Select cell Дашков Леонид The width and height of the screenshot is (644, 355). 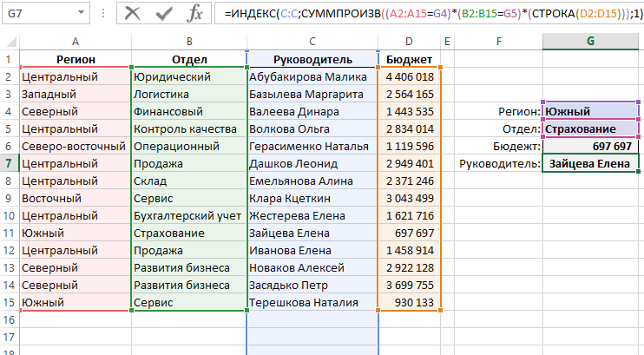click(312, 163)
